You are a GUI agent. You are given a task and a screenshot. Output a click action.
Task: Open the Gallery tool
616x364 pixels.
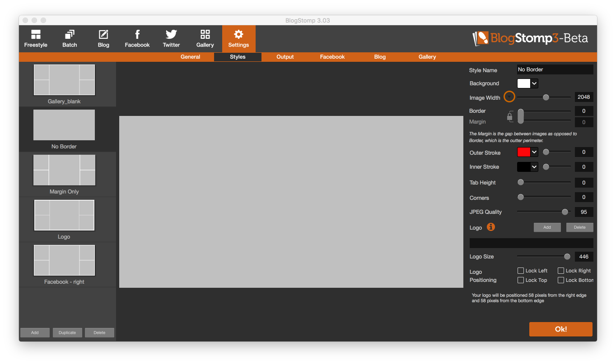click(205, 39)
